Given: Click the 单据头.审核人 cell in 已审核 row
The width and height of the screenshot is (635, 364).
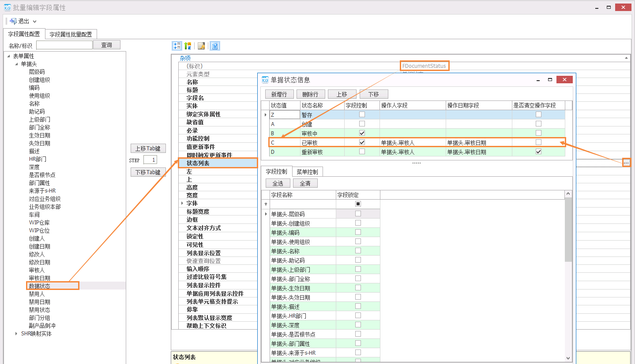Looking at the screenshot, I should 413,142.
